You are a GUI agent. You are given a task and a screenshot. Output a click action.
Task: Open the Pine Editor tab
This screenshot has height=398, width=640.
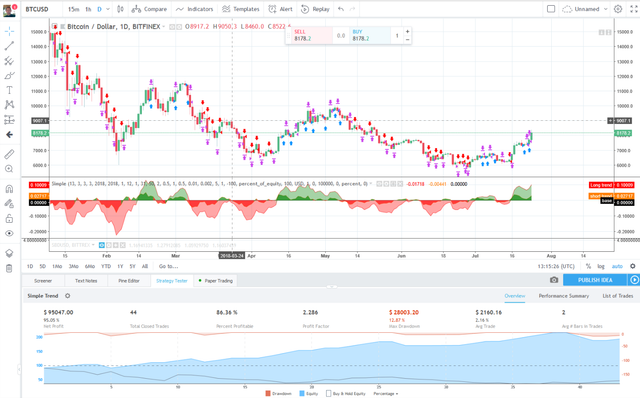[x=129, y=281]
